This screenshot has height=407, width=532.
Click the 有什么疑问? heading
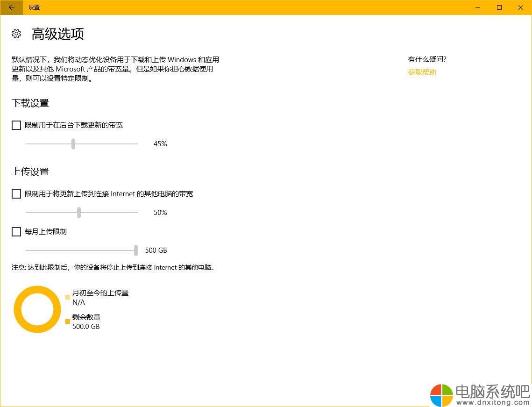[x=427, y=59]
